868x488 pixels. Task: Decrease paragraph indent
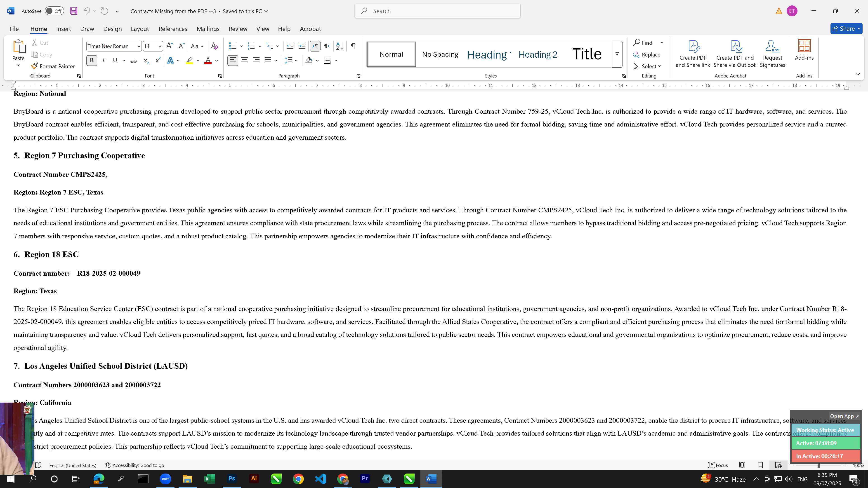(x=290, y=46)
